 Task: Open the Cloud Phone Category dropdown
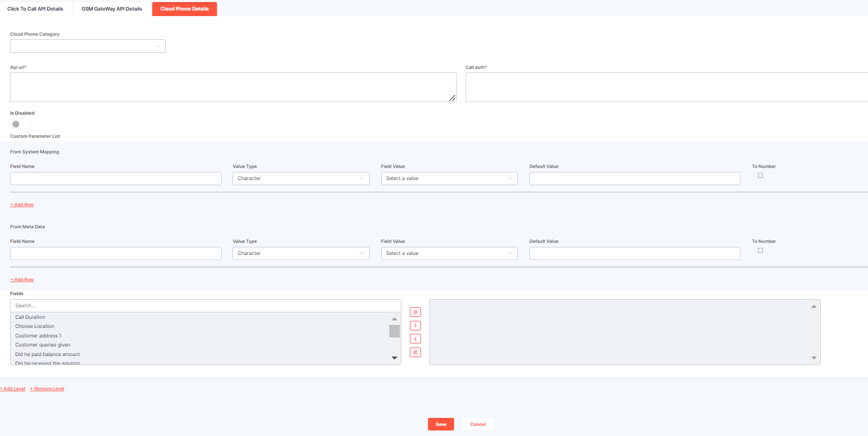[x=88, y=46]
